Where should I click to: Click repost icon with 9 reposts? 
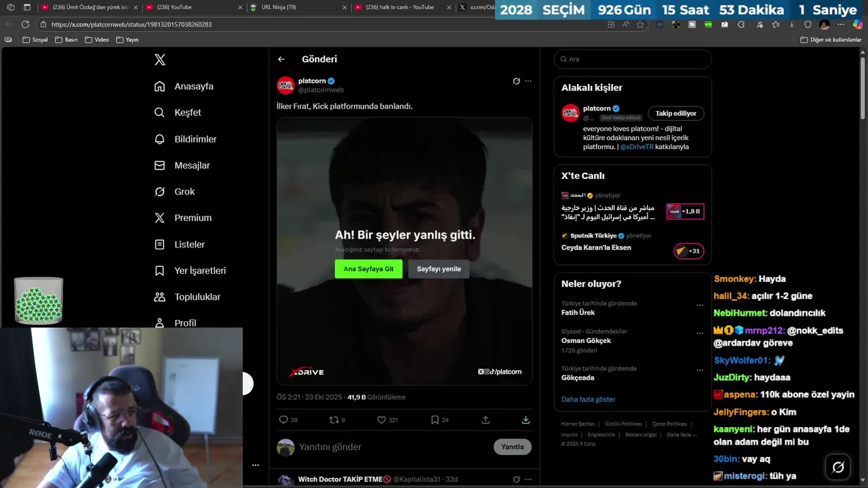point(334,420)
